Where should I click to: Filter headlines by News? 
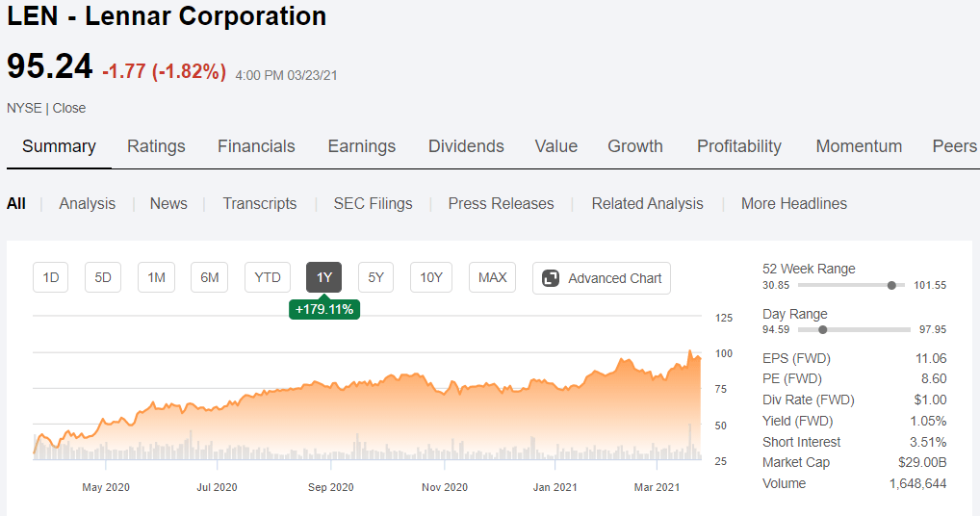168,204
